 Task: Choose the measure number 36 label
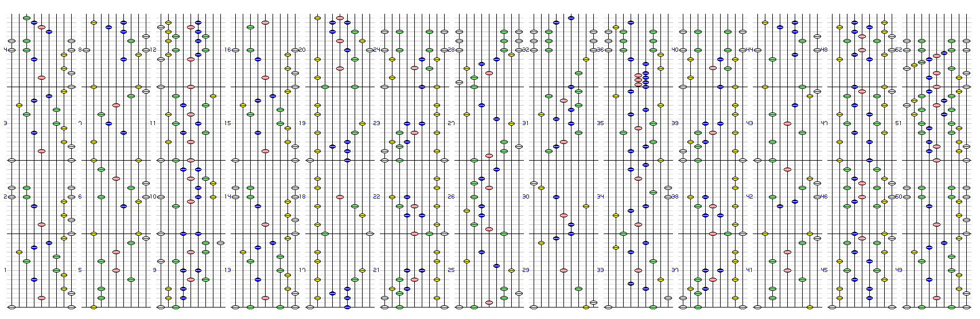[600, 50]
